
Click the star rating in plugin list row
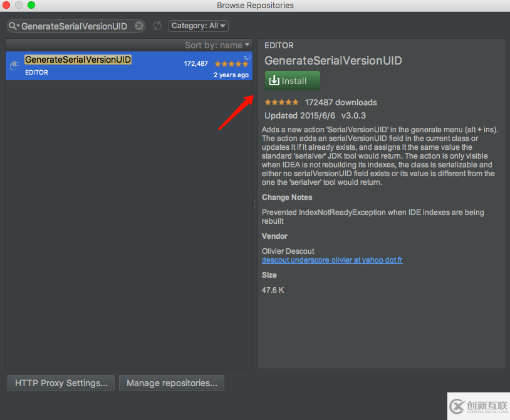pos(232,64)
